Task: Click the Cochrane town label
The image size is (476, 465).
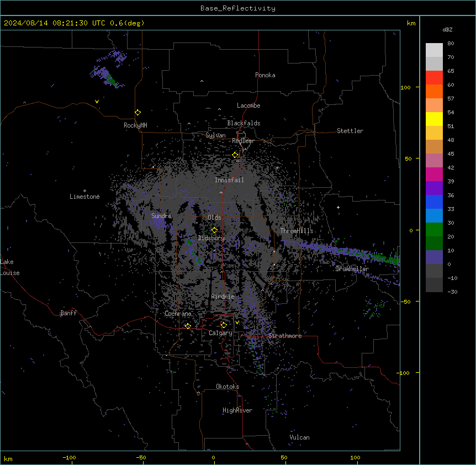Action: (x=178, y=314)
